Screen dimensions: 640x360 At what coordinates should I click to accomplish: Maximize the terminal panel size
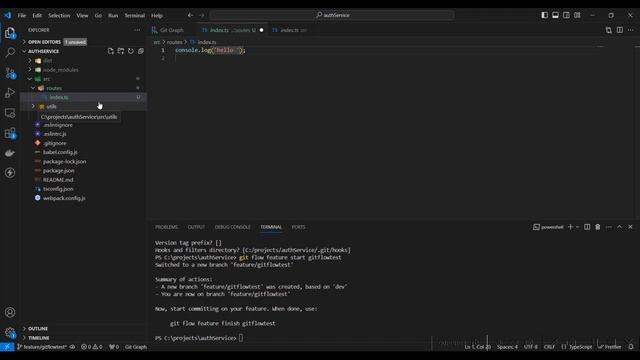(x=619, y=227)
